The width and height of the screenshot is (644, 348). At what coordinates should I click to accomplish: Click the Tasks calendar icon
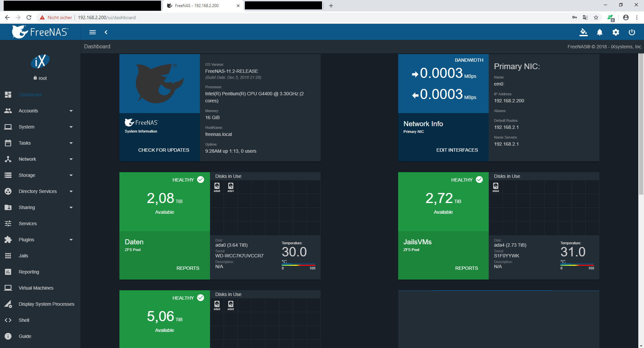click(x=8, y=143)
